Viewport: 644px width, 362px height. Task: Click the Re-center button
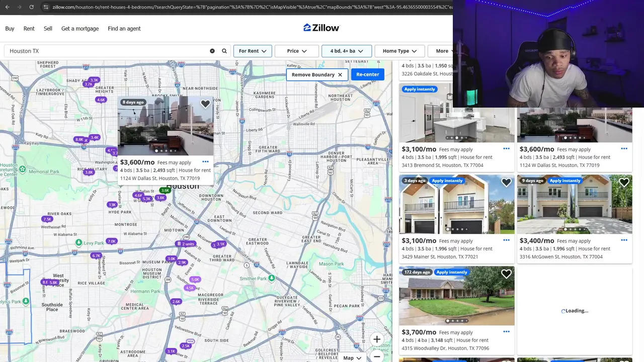click(x=368, y=74)
